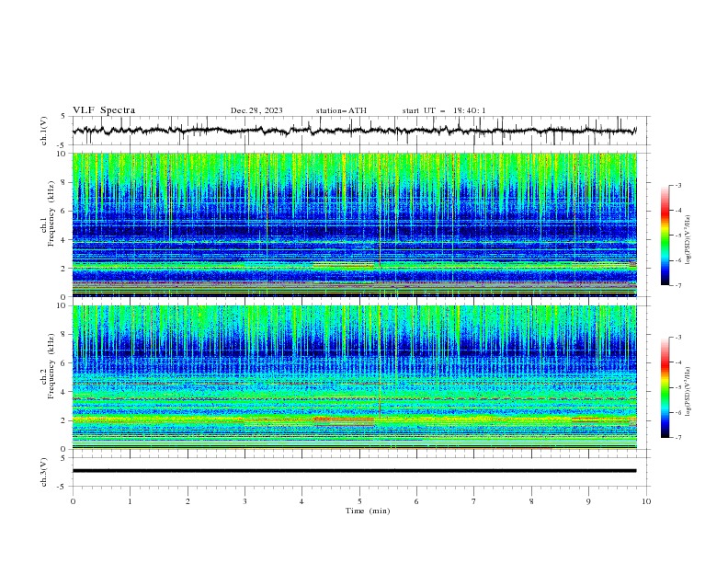The height and width of the screenshot is (563, 728).
Task: Select ch.2 "Frequency (kHz)" axis label
Action: [51, 365]
